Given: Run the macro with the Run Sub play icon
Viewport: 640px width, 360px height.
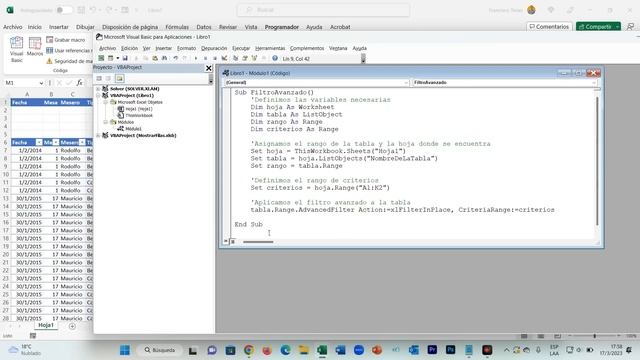Looking at the screenshot, I should 196,58.
